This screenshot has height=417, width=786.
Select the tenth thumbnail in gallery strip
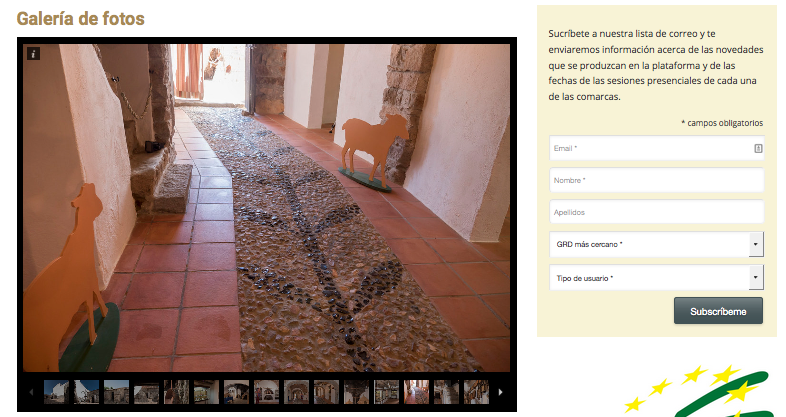click(327, 392)
